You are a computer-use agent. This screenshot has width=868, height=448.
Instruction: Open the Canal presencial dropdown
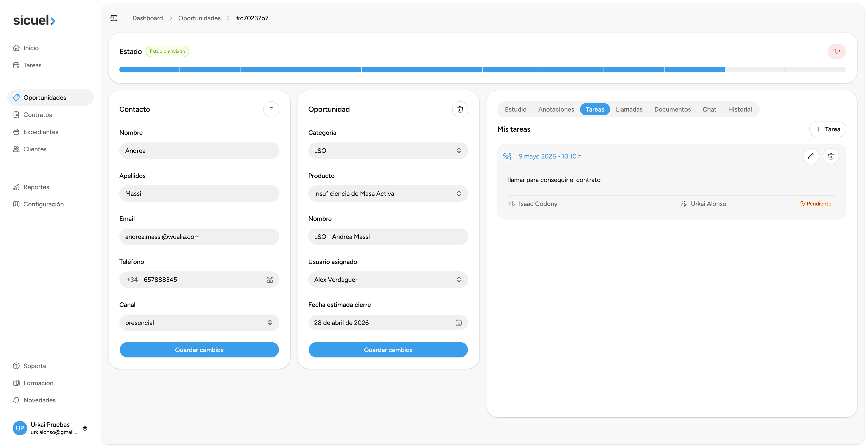(199, 323)
